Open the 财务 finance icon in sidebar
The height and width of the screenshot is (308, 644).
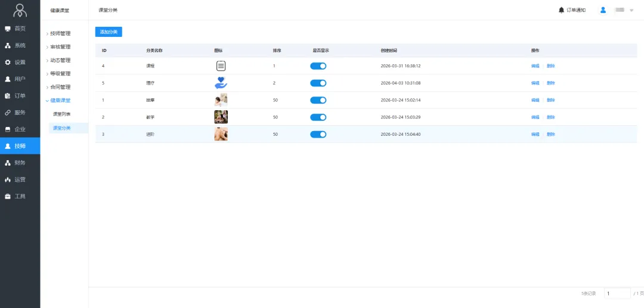(8, 163)
